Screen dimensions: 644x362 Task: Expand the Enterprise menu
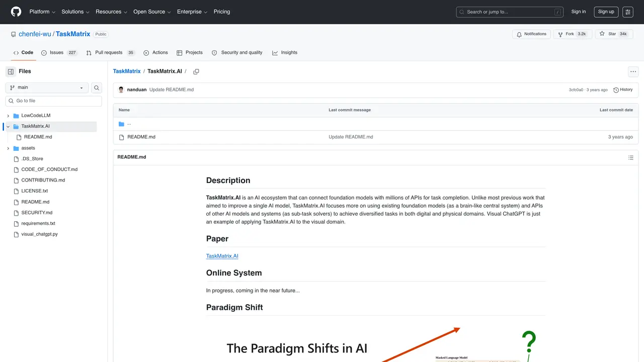point(192,12)
